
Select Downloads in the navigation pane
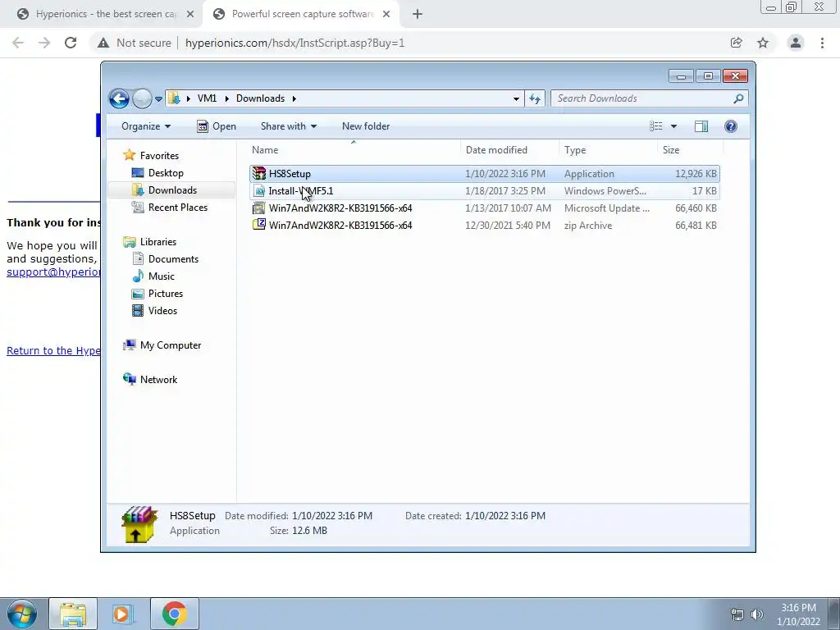[x=172, y=190]
